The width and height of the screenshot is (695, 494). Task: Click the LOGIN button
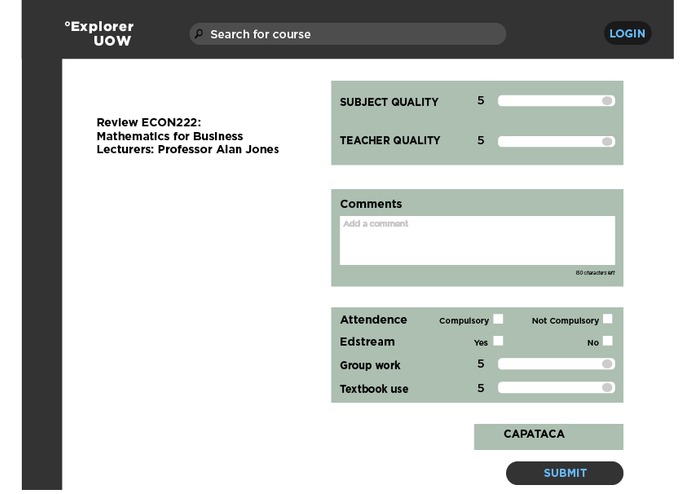627,33
